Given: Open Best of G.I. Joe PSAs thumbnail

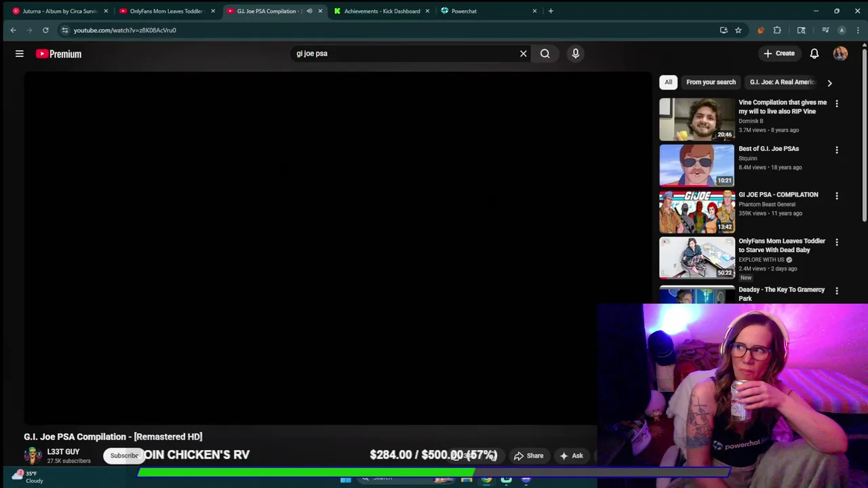Looking at the screenshot, I should click(x=696, y=165).
